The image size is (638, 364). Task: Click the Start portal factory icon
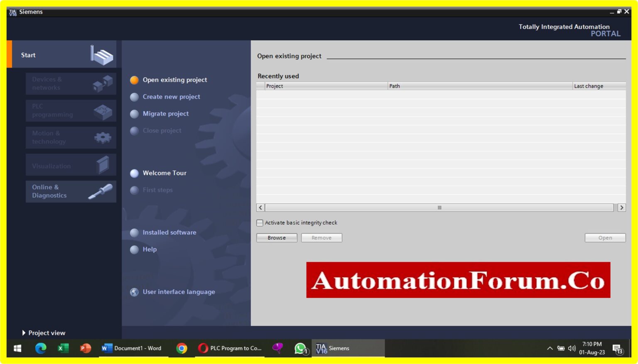tap(102, 55)
